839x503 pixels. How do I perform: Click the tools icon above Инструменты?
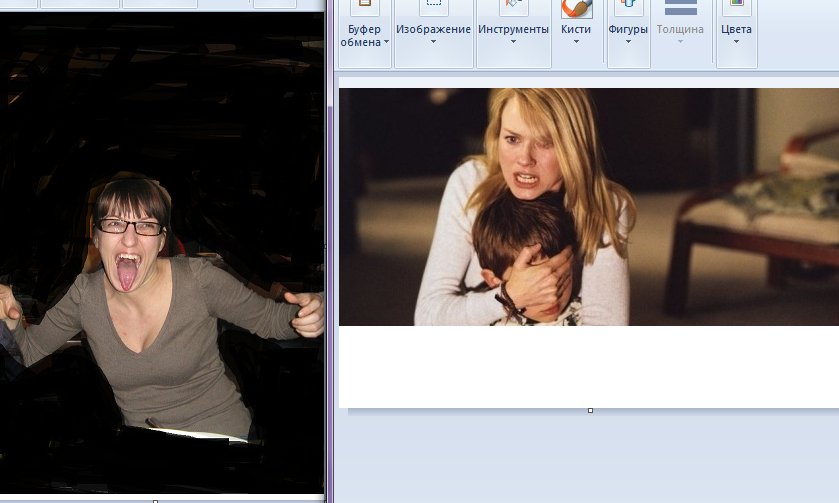click(513, 6)
